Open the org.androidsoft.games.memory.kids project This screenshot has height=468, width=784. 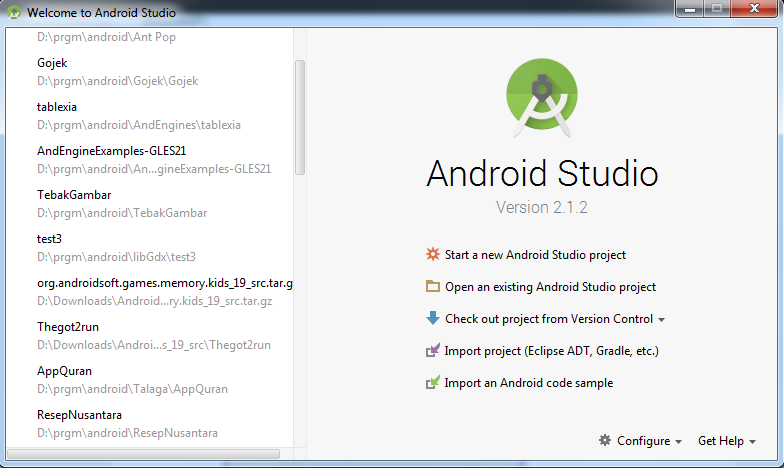click(164, 283)
